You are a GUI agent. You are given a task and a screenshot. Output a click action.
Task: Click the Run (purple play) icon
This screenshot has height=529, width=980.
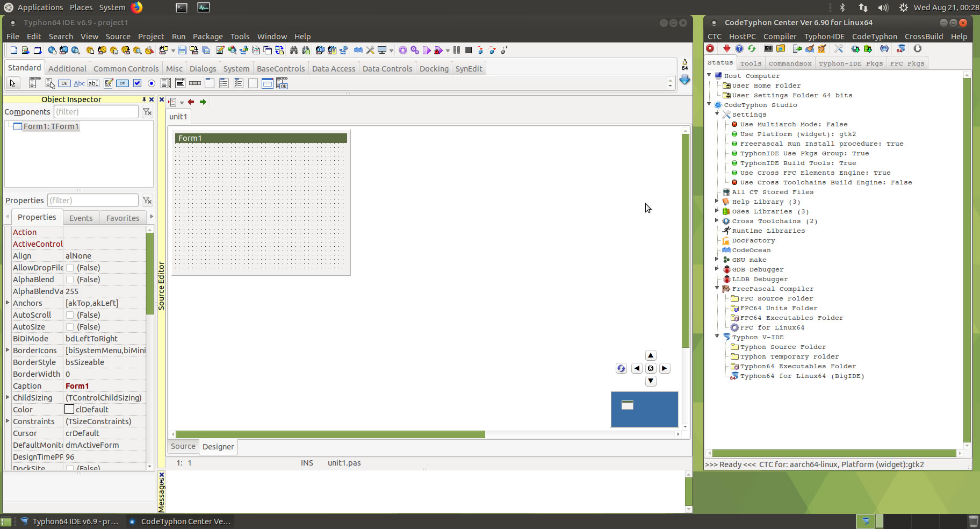click(427, 50)
